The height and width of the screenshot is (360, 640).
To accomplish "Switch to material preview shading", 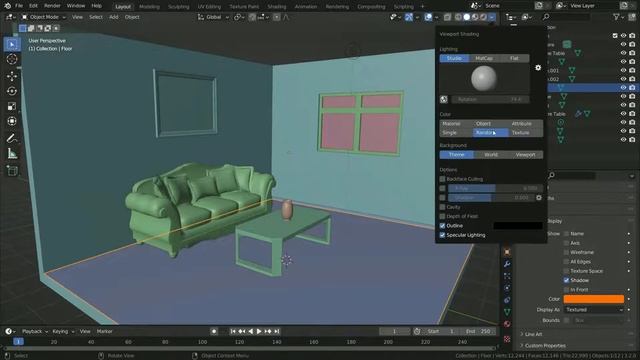I will 475,17.
